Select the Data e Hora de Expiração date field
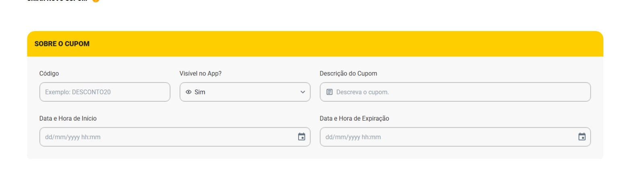The height and width of the screenshot is (171, 644). click(455, 137)
